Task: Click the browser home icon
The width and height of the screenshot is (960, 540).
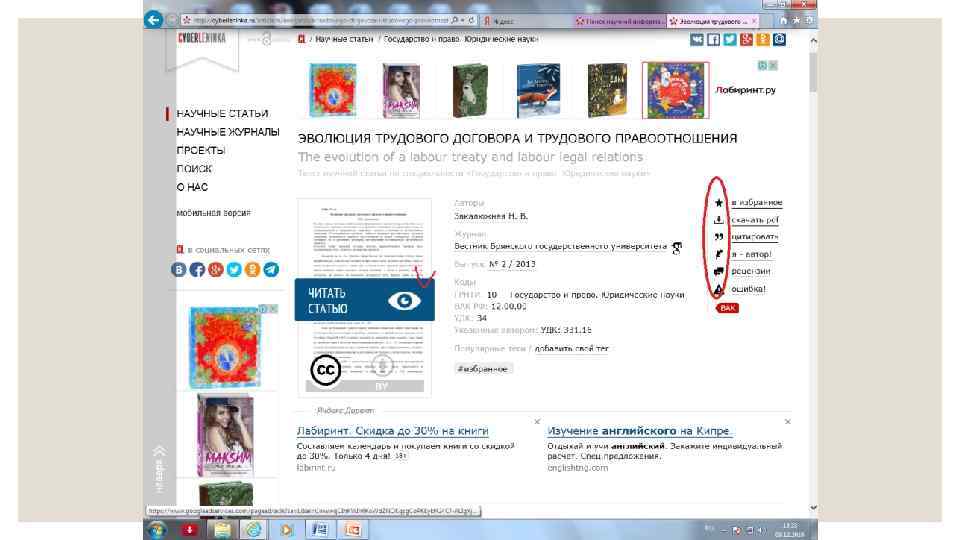Action: 783,20
